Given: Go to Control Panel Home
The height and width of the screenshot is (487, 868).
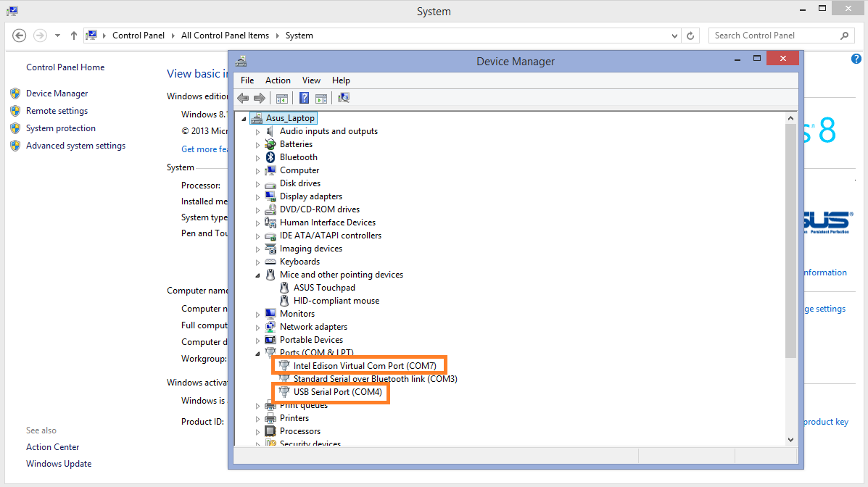Looking at the screenshot, I should pyautogui.click(x=65, y=67).
